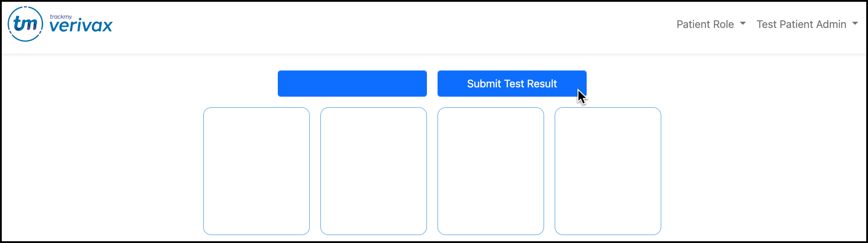Select the second empty card

click(x=374, y=171)
